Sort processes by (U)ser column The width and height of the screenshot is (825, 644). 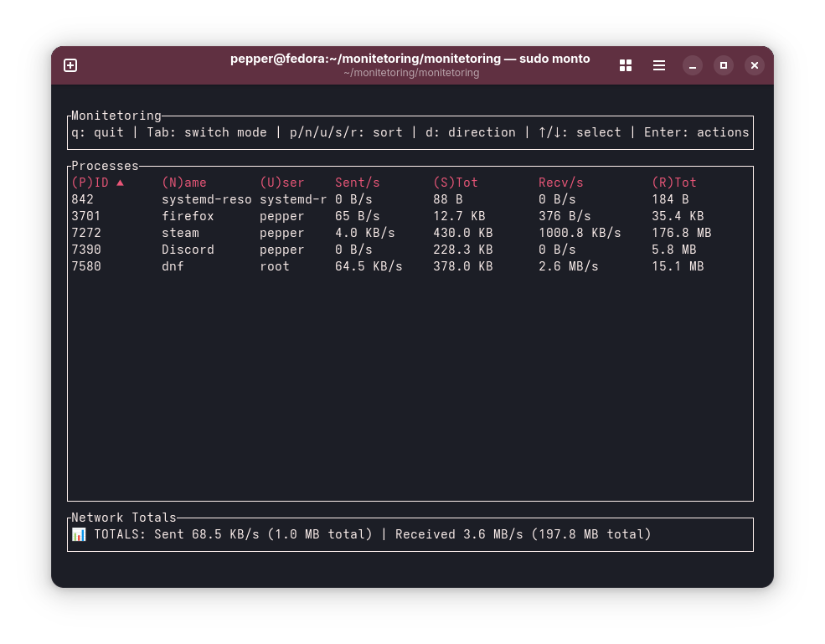(x=282, y=183)
